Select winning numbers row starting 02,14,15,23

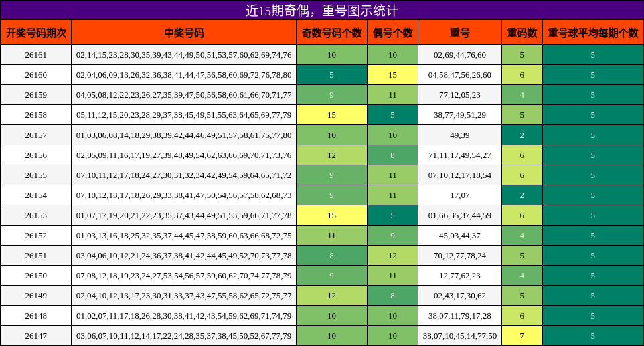tap(183, 55)
